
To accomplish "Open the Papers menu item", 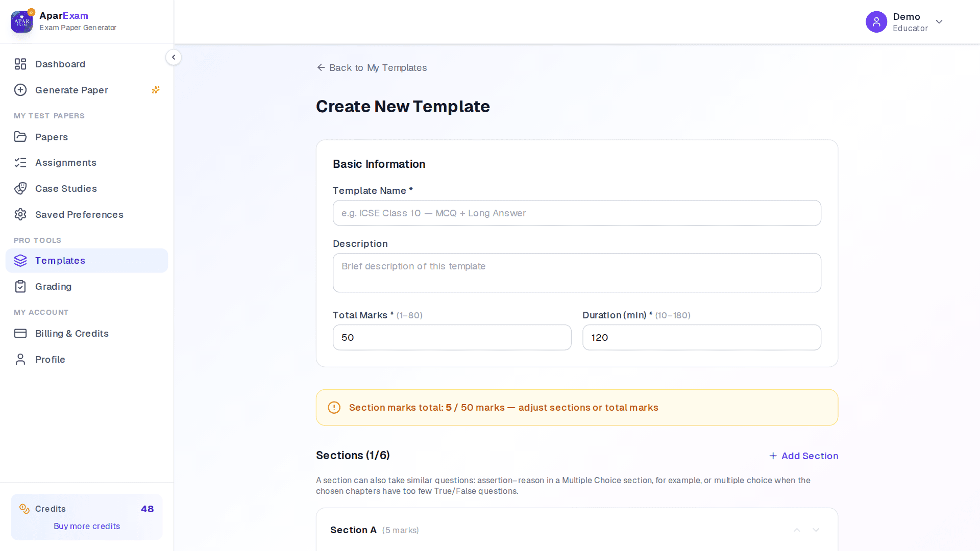I will (x=87, y=137).
